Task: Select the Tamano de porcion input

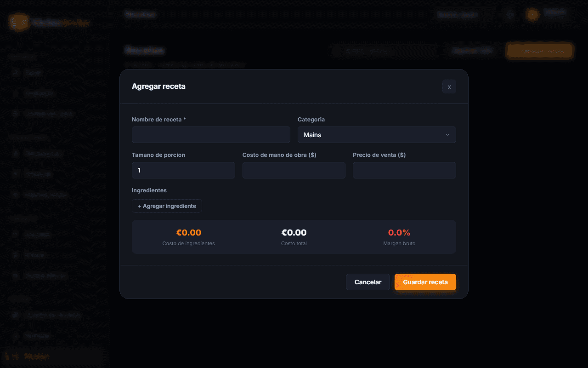Action: tap(183, 170)
